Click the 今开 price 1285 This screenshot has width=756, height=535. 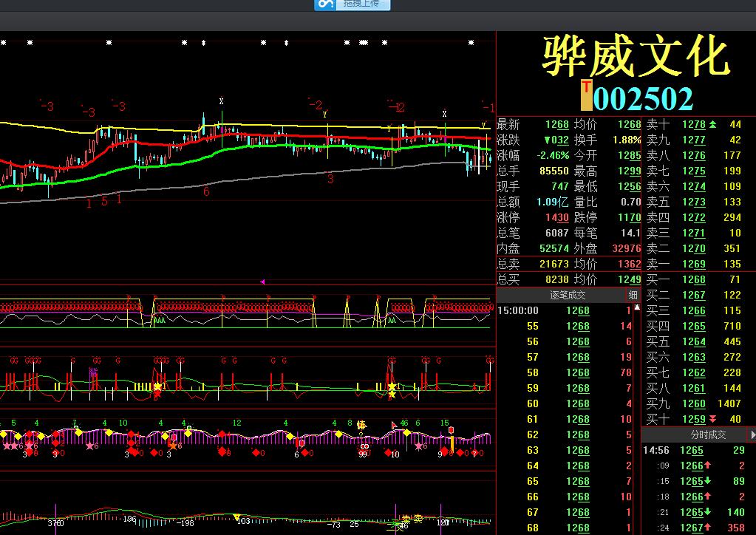pos(630,156)
